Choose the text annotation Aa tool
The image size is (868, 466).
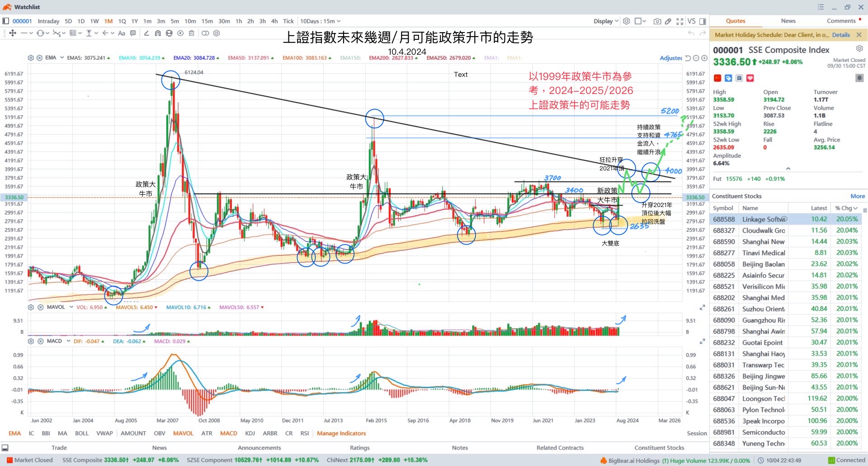click(122, 33)
